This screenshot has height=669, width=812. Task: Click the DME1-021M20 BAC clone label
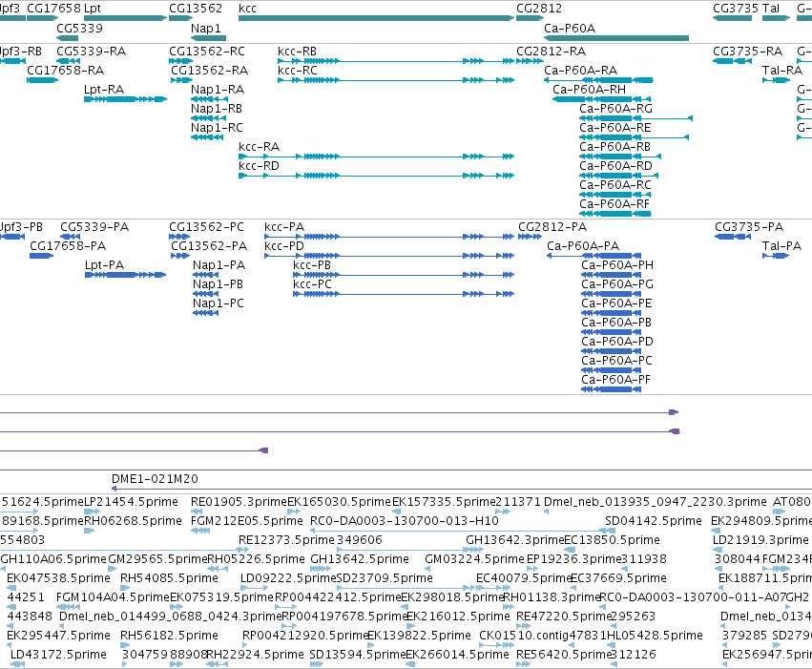[155, 479]
